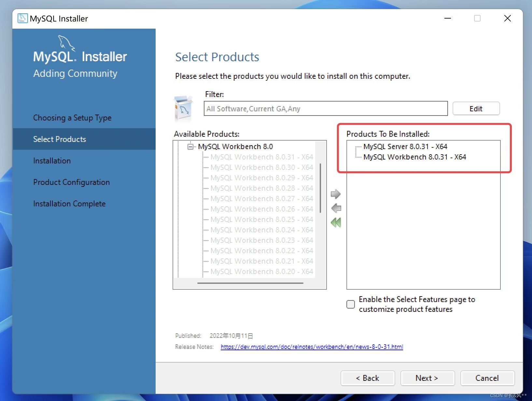The width and height of the screenshot is (532, 401).
Task: Select MySQL Workbench 8.0.25 - X64
Action: [x=262, y=220]
